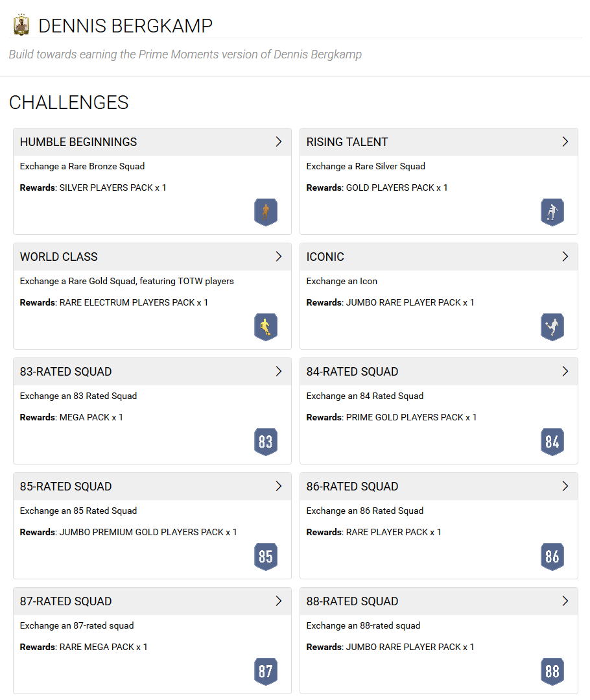Select the 88-Rated Squad challenge title
This screenshot has width=590, height=700.
(352, 601)
